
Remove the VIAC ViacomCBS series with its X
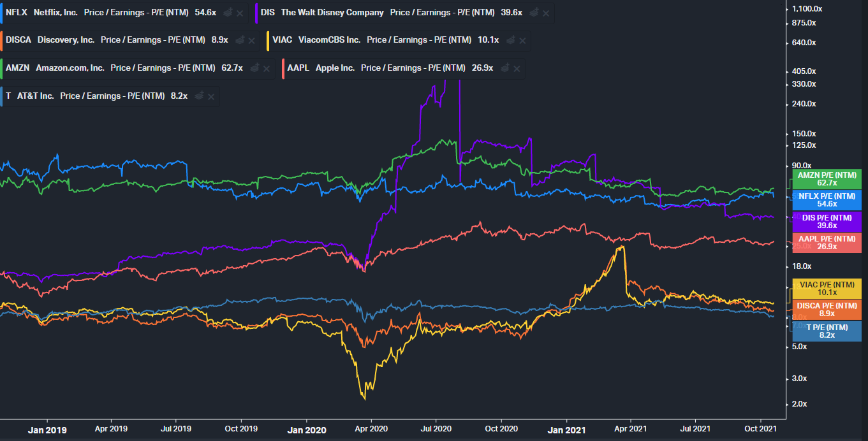coord(522,40)
